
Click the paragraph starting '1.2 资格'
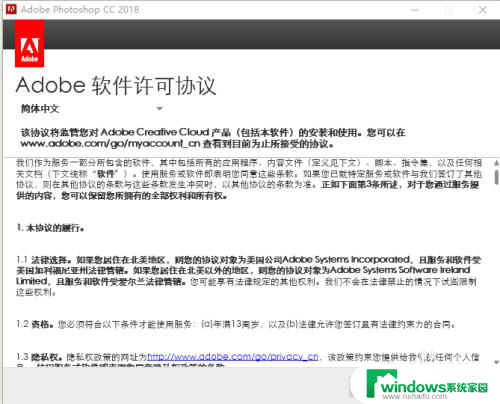click(236, 324)
